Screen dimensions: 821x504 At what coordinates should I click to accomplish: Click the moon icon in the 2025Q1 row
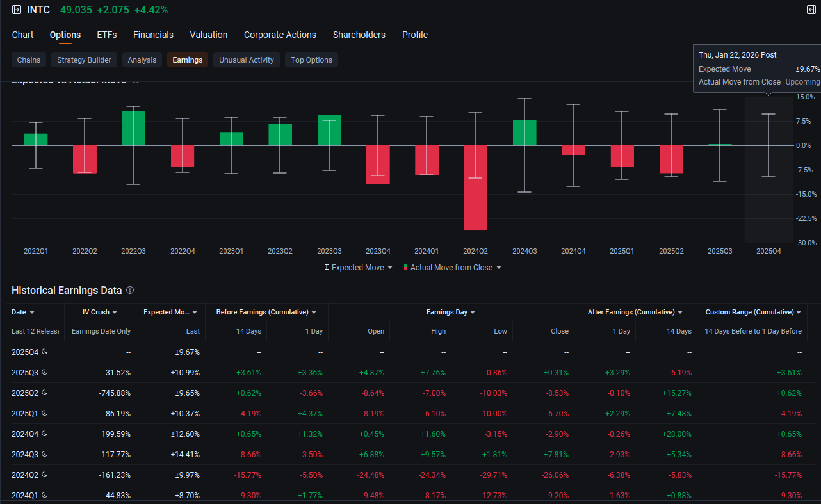tap(45, 413)
